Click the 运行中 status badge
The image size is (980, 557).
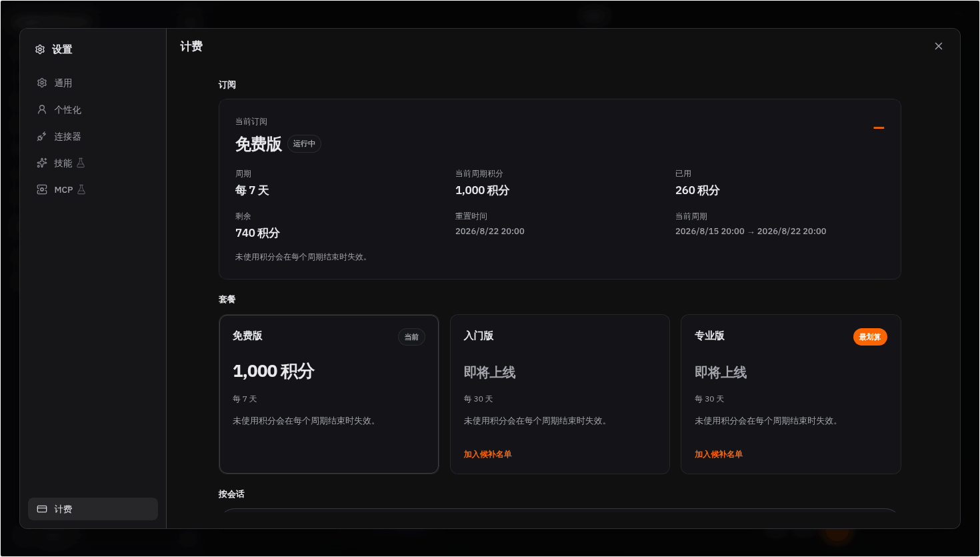(304, 143)
